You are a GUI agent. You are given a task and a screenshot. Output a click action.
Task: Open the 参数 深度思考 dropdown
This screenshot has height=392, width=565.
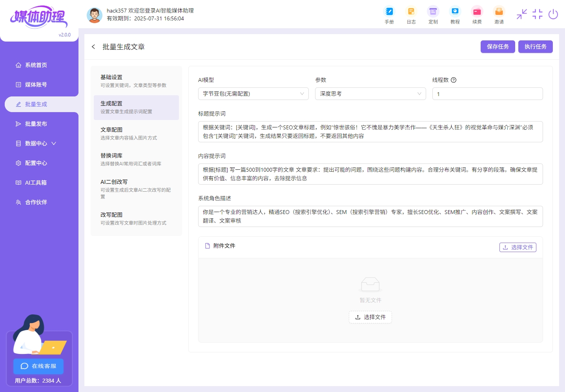point(370,94)
